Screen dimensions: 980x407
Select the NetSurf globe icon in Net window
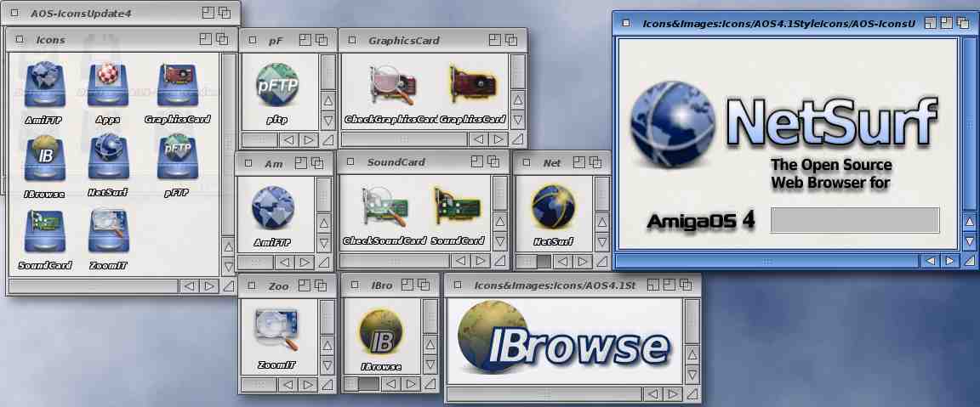point(553,215)
